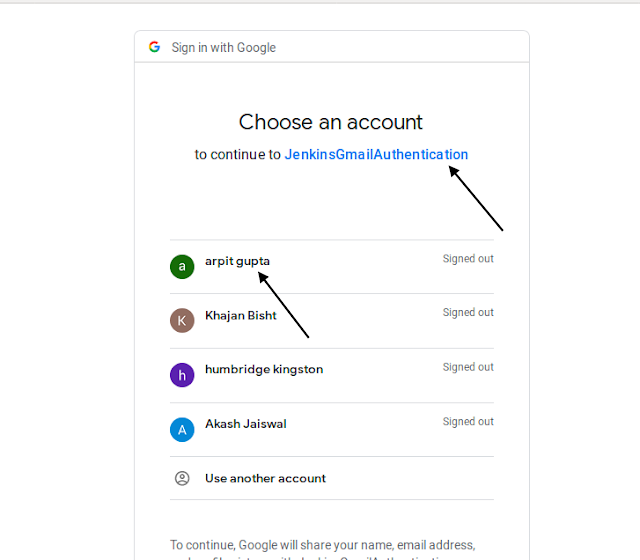Image resolution: width=640 pixels, height=560 pixels.
Task: Click "Signed out" beside arpit gupta
Action: (468, 259)
